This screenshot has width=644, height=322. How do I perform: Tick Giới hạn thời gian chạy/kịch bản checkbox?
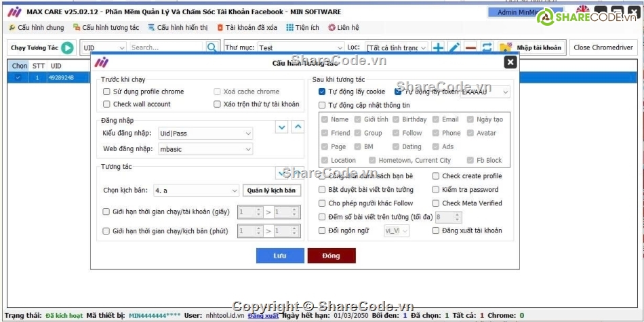[106, 231]
